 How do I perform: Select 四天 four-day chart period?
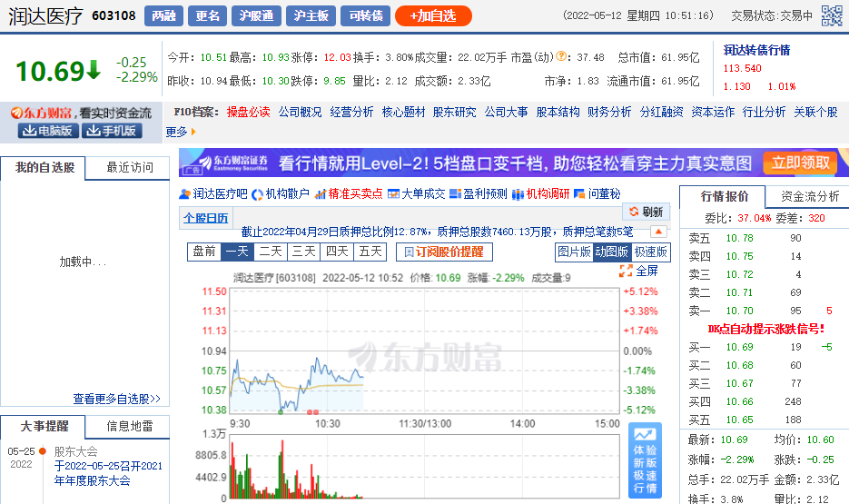(337, 252)
